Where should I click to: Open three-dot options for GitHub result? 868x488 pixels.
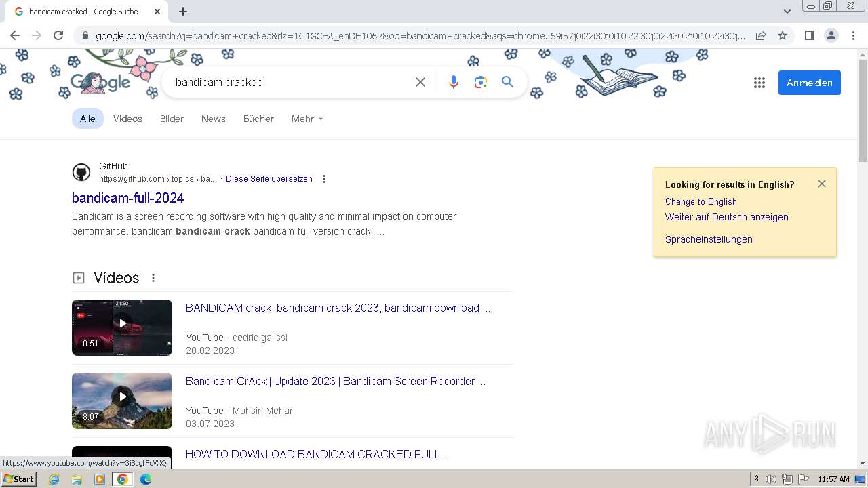pyautogui.click(x=324, y=179)
